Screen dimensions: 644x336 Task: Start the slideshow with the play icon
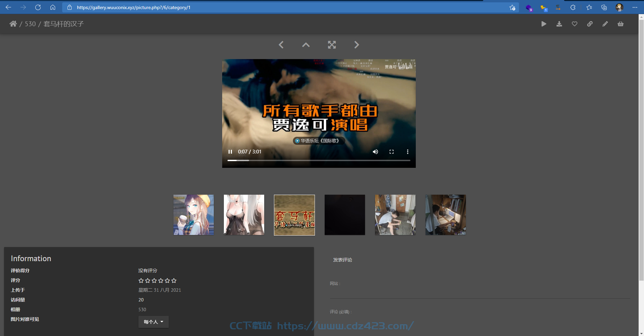click(x=544, y=24)
